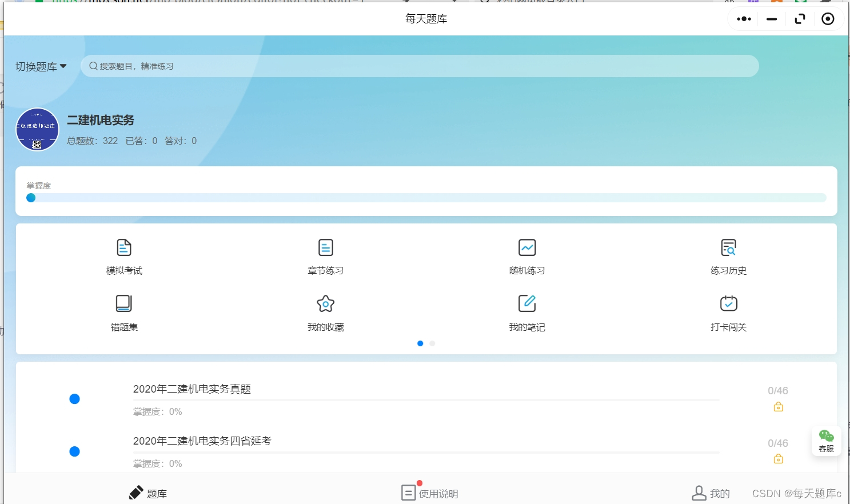Click the mini-program target close icon
Image resolution: width=850 pixels, height=504 pixels.
pyautogui.click(x=828, y=19)
